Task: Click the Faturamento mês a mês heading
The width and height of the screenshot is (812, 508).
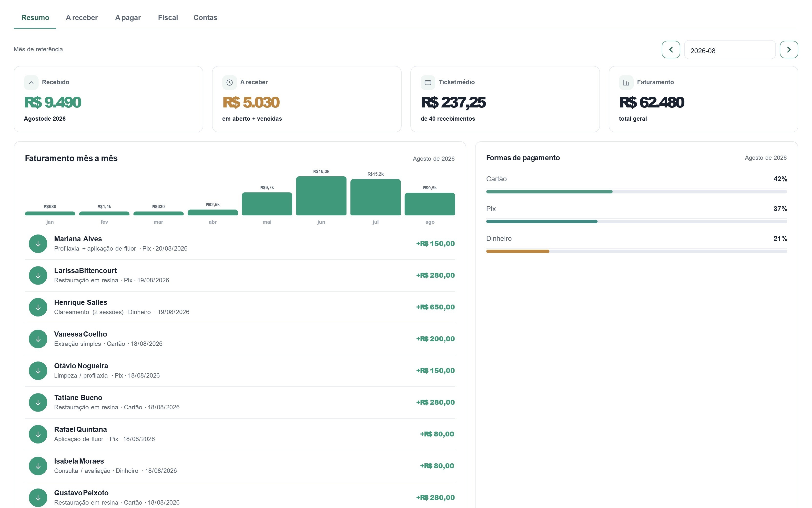Action: (x=71, y=159)
